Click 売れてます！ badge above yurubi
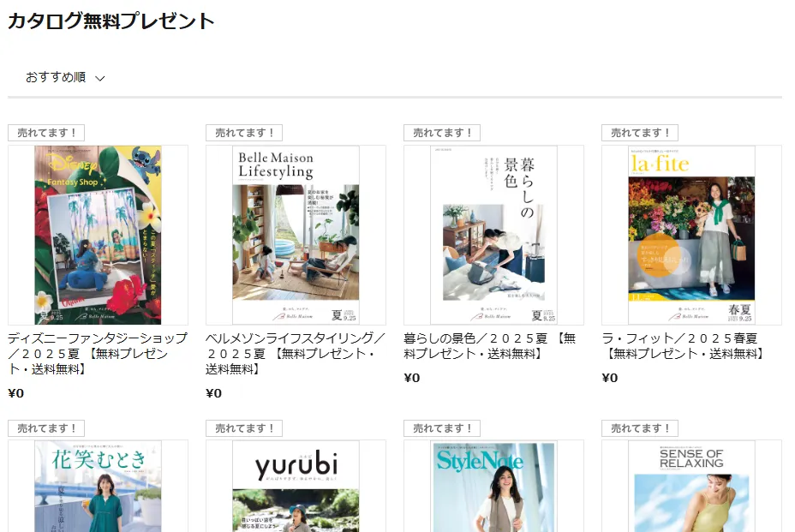 (244, 428)
